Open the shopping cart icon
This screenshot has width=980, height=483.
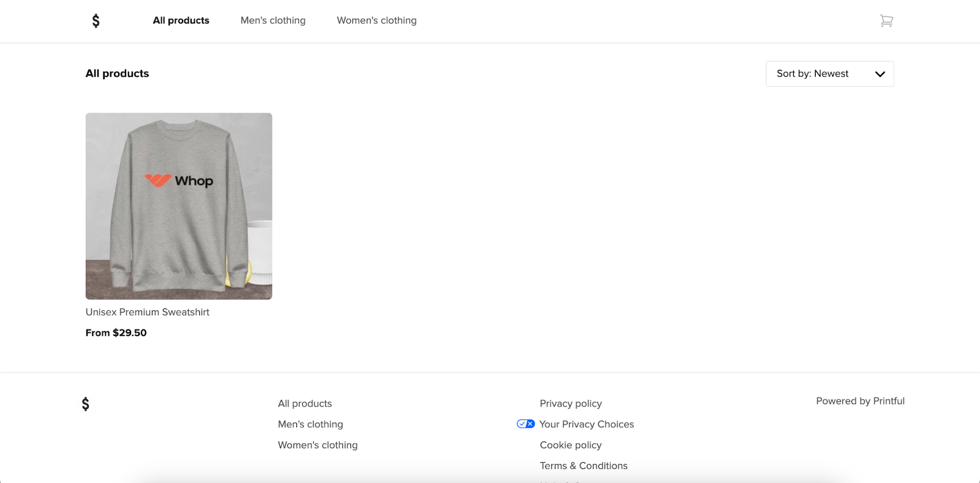pos(886,21)
